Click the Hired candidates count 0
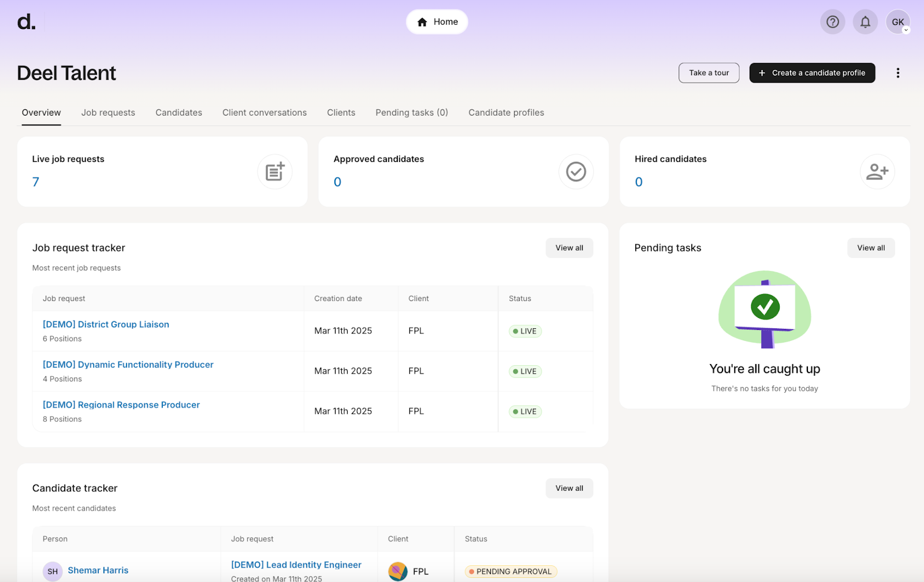Viewport: 924px width, 582px height. coord(639,182)
